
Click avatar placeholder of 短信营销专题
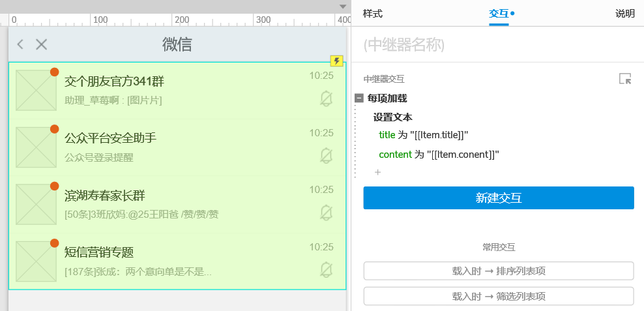click(x=36, y=261)
